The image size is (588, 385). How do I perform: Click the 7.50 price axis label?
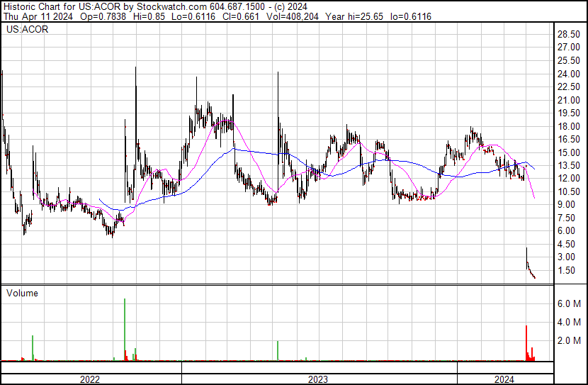[x=566, y=218]
